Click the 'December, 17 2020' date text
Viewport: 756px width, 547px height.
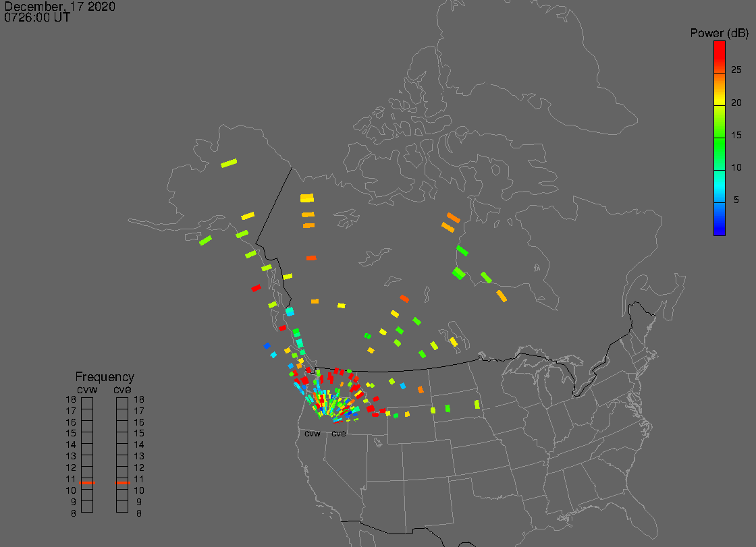click(60, 6)
